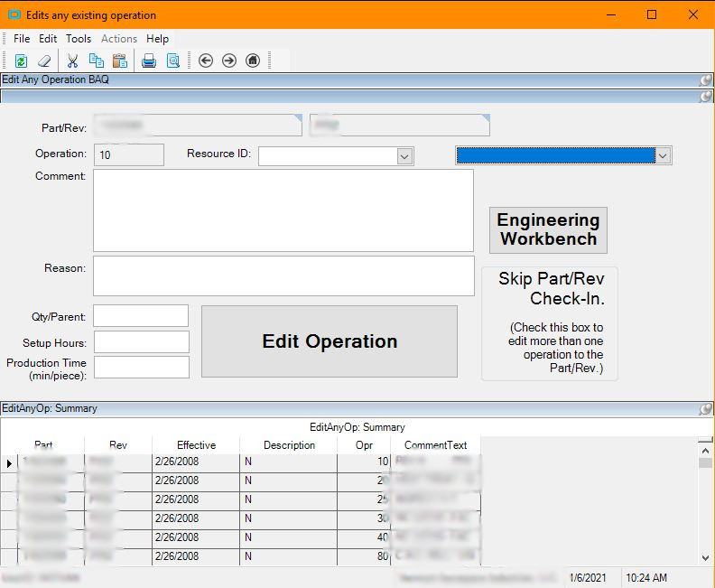Click inside the Comment text box
The image size is (715, 588).
click(283, 210)
